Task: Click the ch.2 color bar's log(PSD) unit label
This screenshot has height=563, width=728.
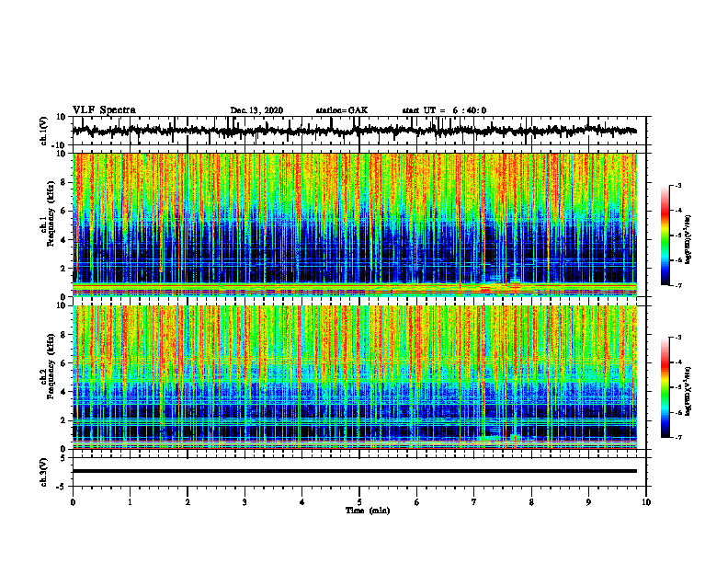Action: click(x=688, y=392)
